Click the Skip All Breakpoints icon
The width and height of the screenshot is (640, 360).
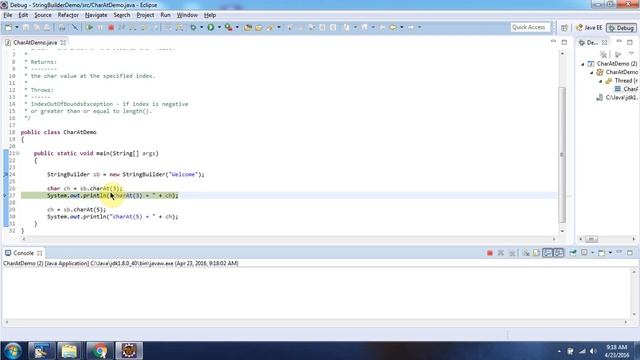coord(75,27)
